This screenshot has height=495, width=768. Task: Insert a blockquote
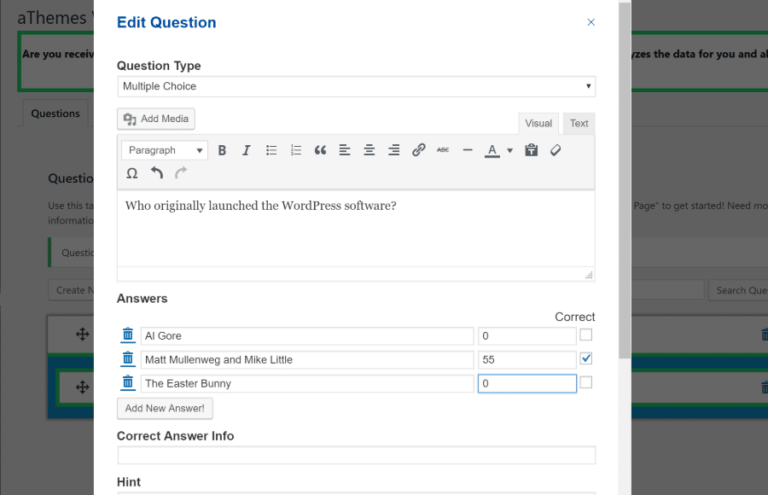pyautogui.click(x=320, y=150)
